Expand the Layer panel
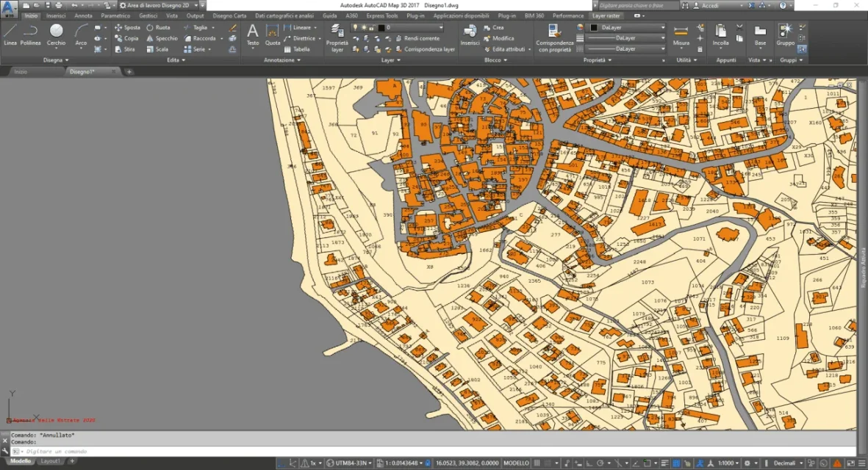Screen dimensions: 868x470 (x=391, y=59)
